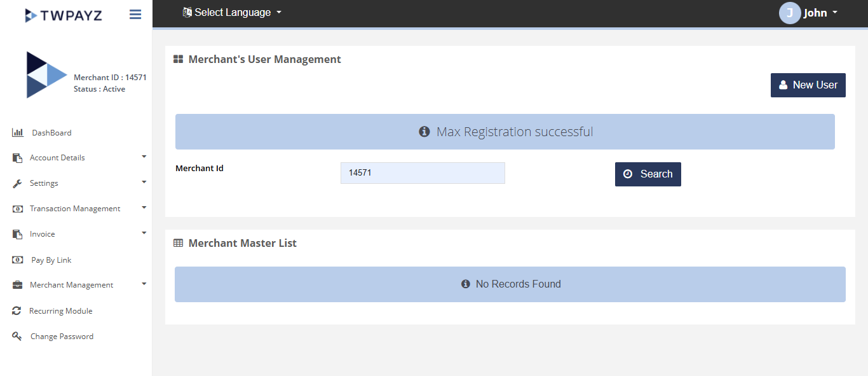Click the New User button
The height and width of the screenshot is (376, 868).
coord(808,85)
